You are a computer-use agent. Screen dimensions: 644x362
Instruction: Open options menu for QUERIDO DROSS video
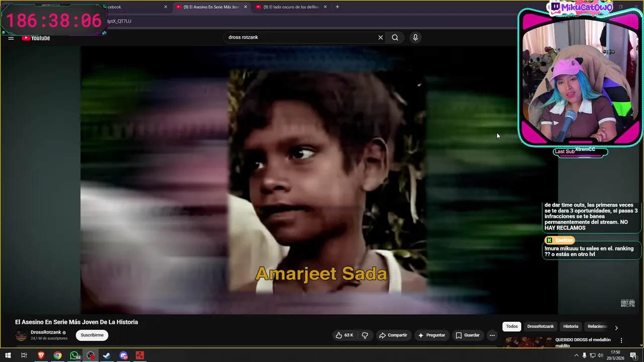coord(621,340)
